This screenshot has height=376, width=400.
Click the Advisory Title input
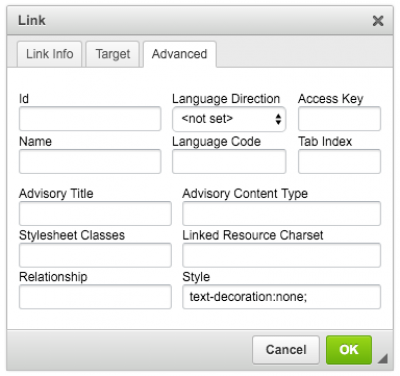point(95,213)
